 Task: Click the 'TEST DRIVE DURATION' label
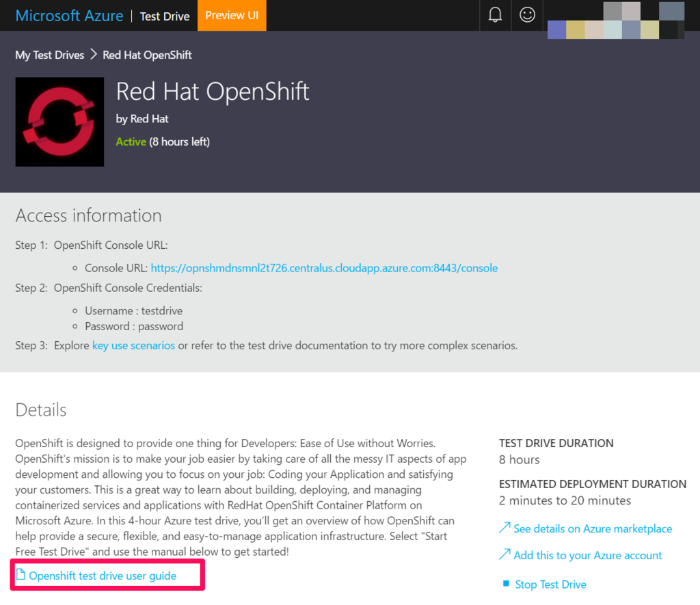pyautogui.click(x=556, y=443)
